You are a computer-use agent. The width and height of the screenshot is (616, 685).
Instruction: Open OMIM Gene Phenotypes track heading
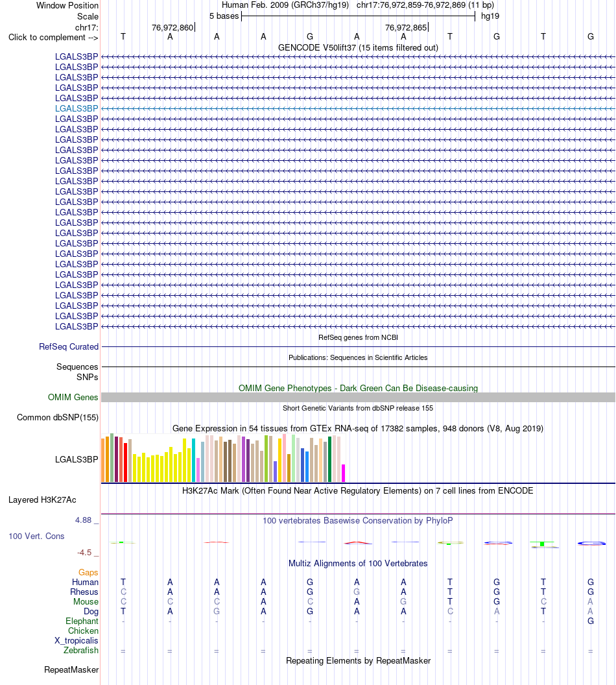tap(358, 388)
